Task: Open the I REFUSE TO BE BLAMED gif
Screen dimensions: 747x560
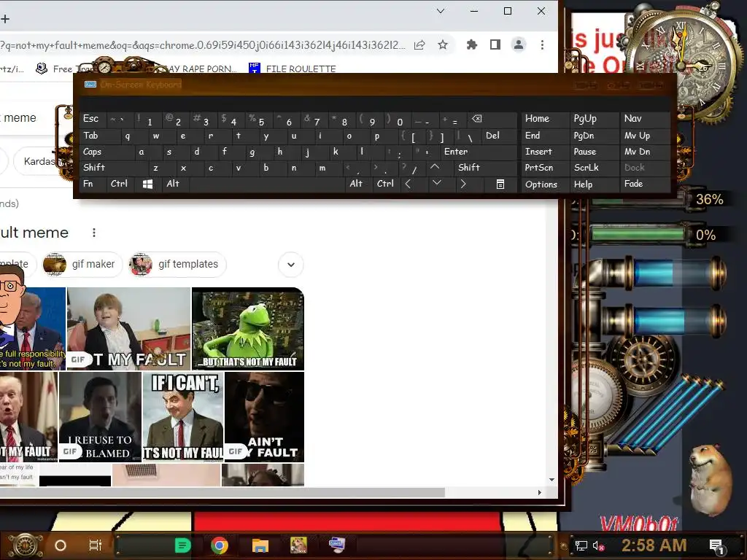Action: click(x=100, y=416)
